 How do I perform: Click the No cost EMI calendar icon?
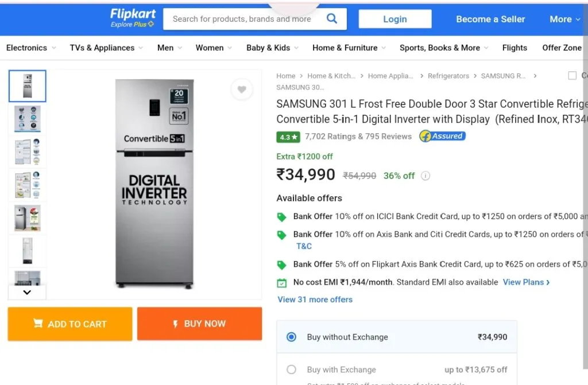281,283
